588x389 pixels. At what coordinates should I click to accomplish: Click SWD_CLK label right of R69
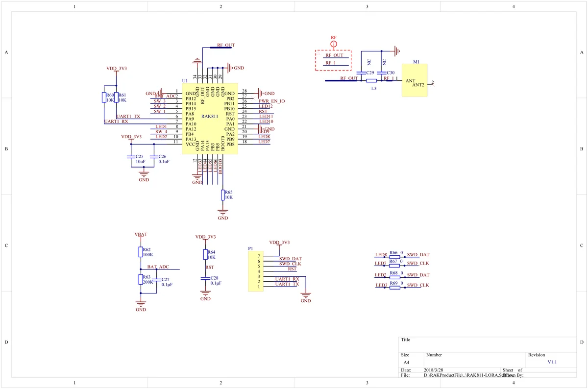(418, 285)
